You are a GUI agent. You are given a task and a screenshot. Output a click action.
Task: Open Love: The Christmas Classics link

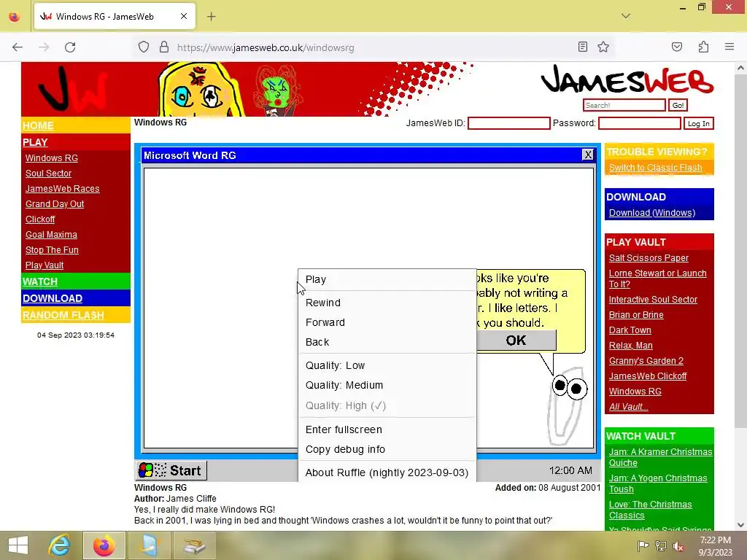[x=650, y=510]
